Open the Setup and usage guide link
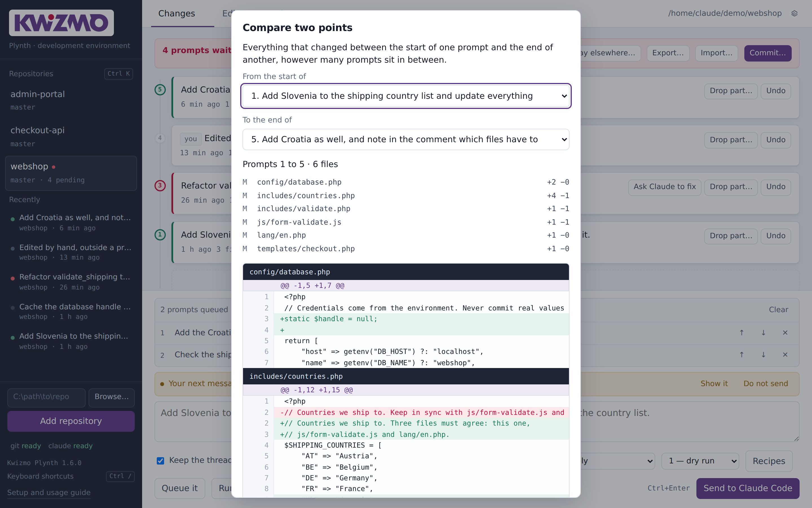The width and height of the screenshot is (812, 508). pos(49,492)
